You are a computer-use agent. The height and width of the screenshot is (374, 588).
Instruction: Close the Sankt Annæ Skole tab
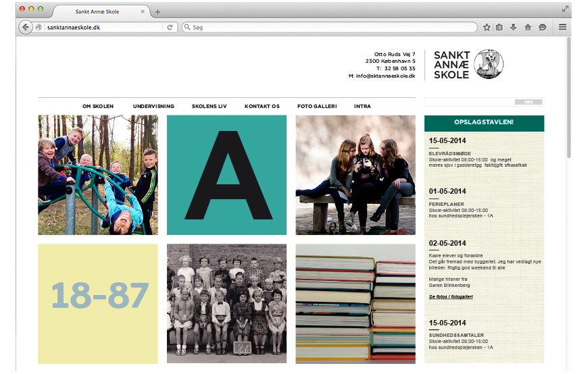[x=143, y=11]
